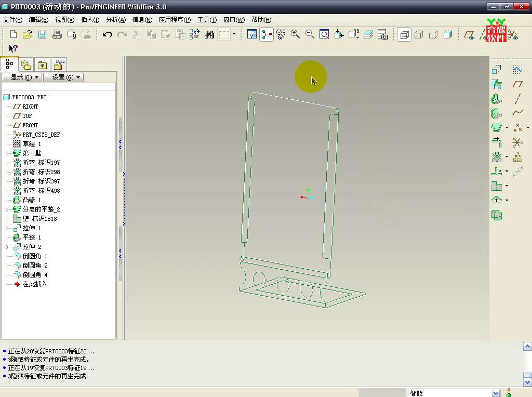
Task: Switch to the Connections navigator tab
Action: click(x=59, y=64)
